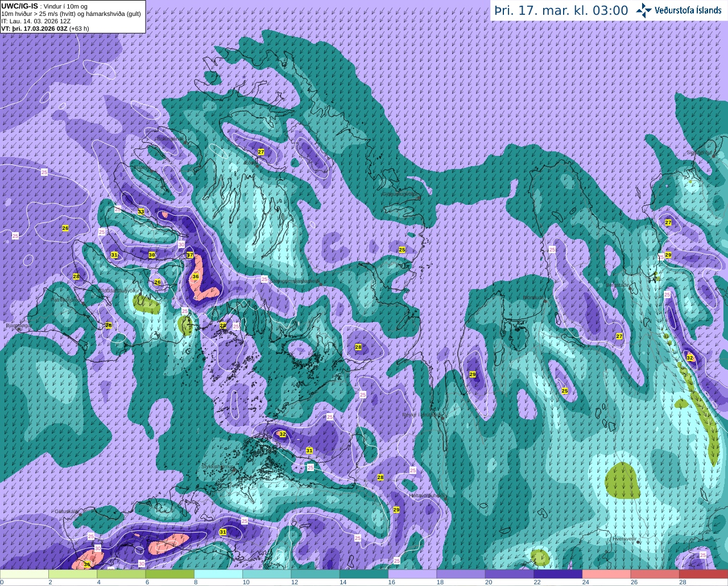
Task: Pick the 18–20 m/s lavender legend swatch
Action: [461, 574]
